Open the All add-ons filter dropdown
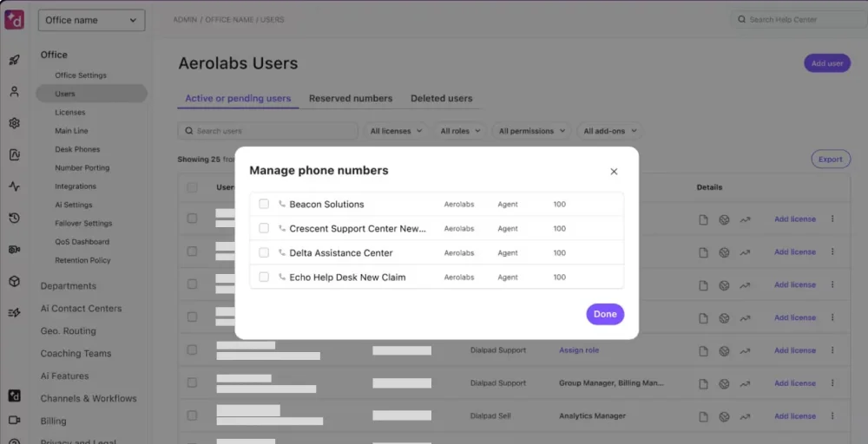 tap(610, 131)
